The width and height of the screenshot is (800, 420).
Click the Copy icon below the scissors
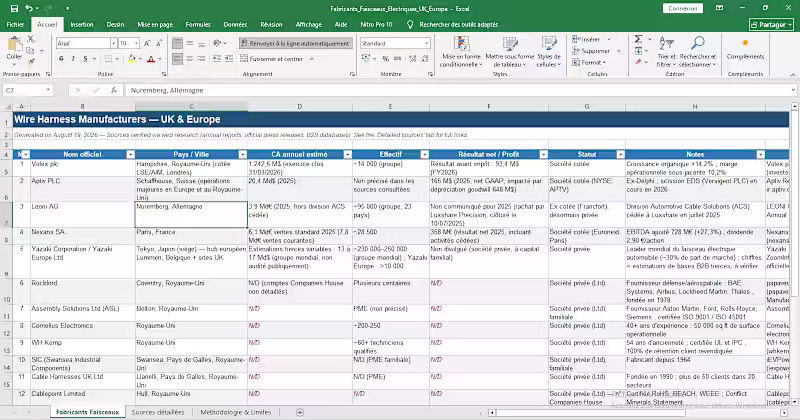click(30, 51)
